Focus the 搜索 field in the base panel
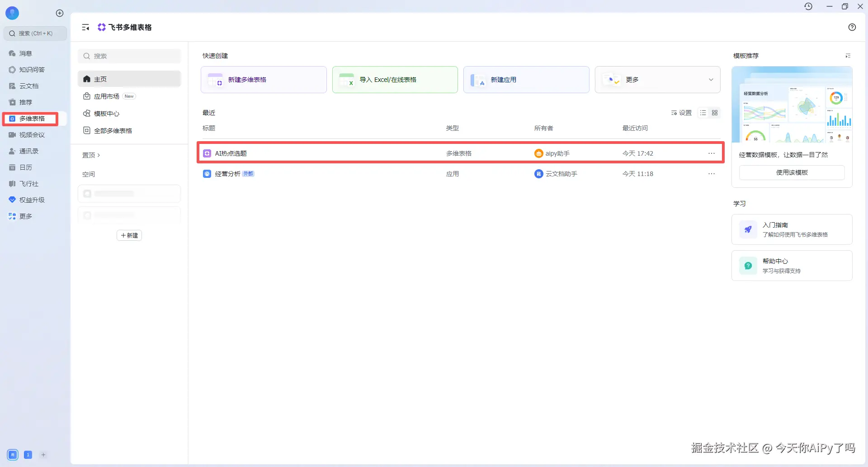The width and height of the screenshot is (868, 467). (129, 56)
